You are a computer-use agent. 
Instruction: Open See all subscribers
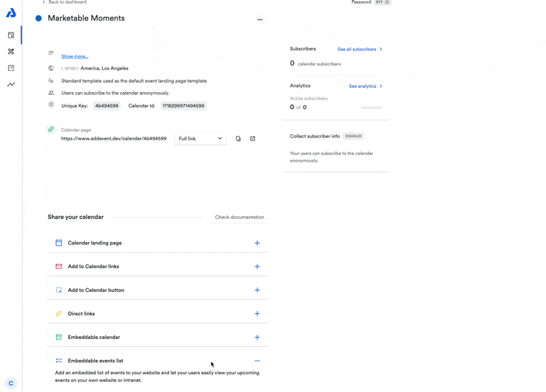tap(360, 49)
